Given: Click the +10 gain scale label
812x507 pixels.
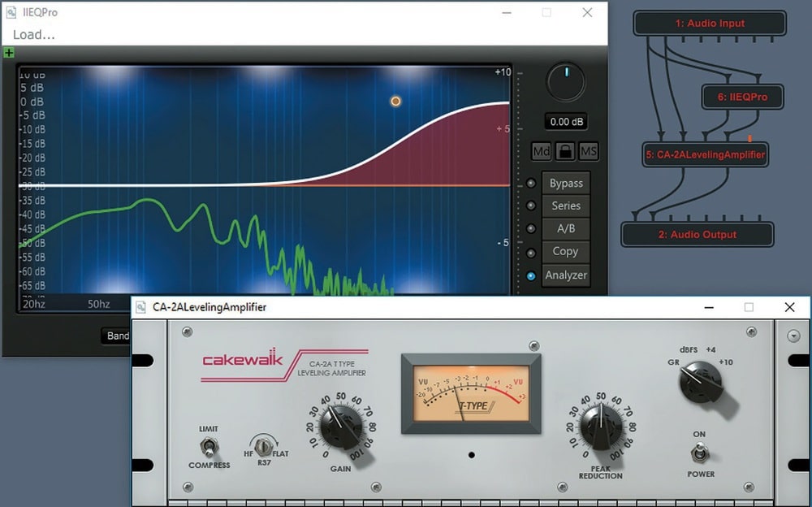Looking at the screenshot, I should [503, 72].
